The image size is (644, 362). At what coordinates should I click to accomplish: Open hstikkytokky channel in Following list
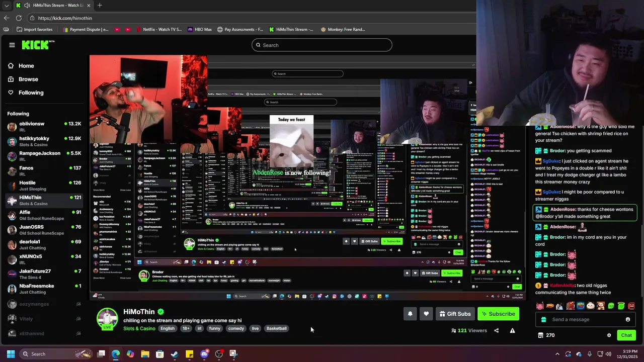[x=44, y=141]
